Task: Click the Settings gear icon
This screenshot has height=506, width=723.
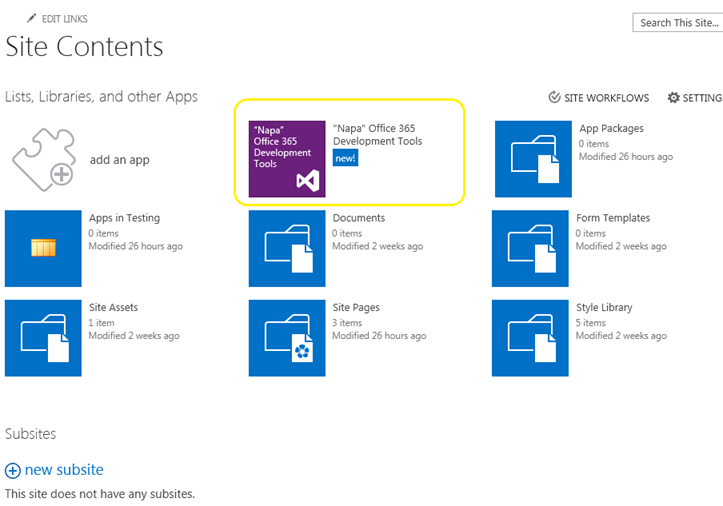Action: [x=674, y=98]
